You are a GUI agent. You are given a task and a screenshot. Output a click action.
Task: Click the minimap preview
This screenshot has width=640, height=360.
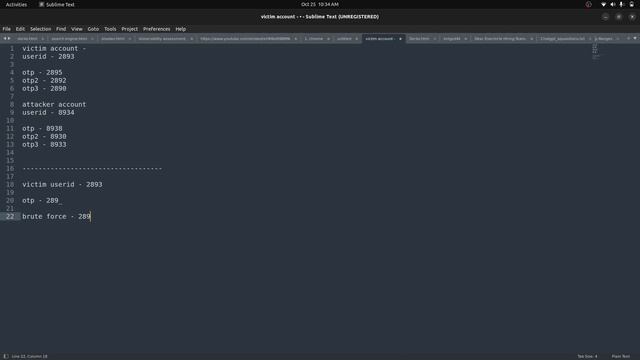596,52
